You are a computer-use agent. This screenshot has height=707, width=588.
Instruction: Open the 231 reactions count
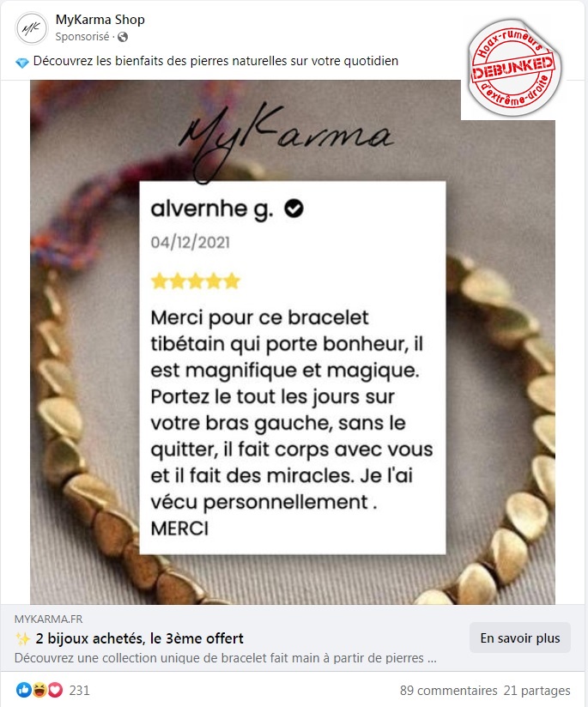click(x=80, y=691)
